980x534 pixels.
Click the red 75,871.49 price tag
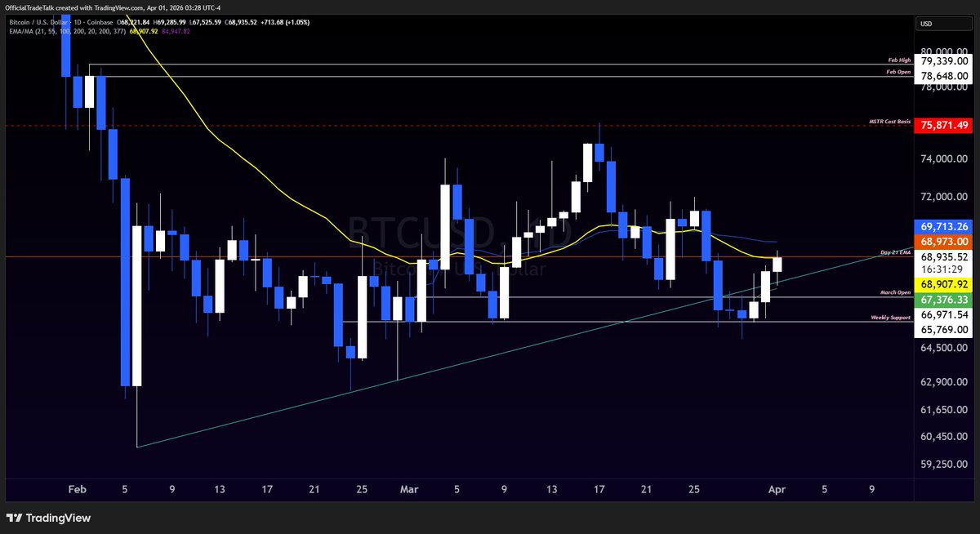click(x=944, y=125)
